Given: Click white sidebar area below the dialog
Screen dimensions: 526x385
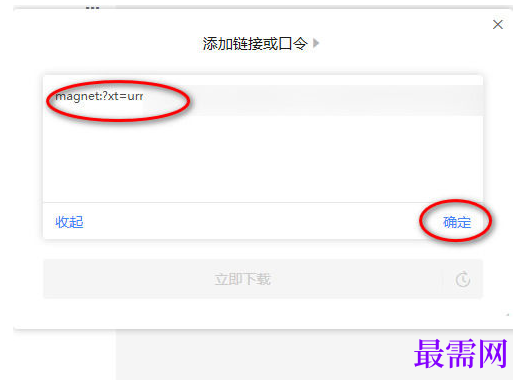Looking at the screenshot, I should [x=64, y=355].
